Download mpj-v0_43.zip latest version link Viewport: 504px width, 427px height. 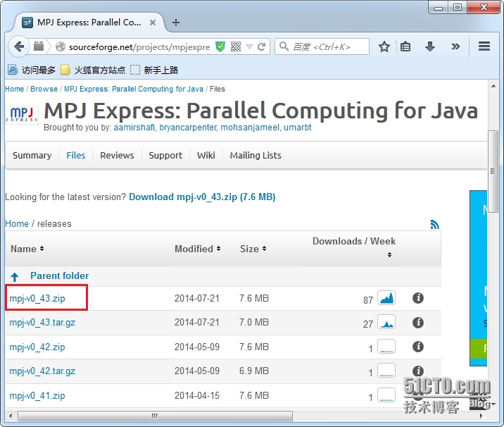click(x=202, y=197)
